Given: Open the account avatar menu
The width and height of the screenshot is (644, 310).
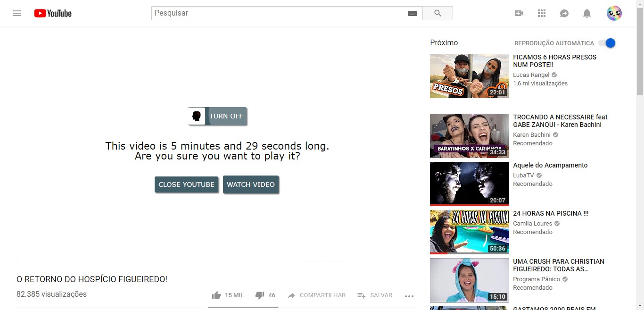Looking at the screenshot, I should point(614,13).
